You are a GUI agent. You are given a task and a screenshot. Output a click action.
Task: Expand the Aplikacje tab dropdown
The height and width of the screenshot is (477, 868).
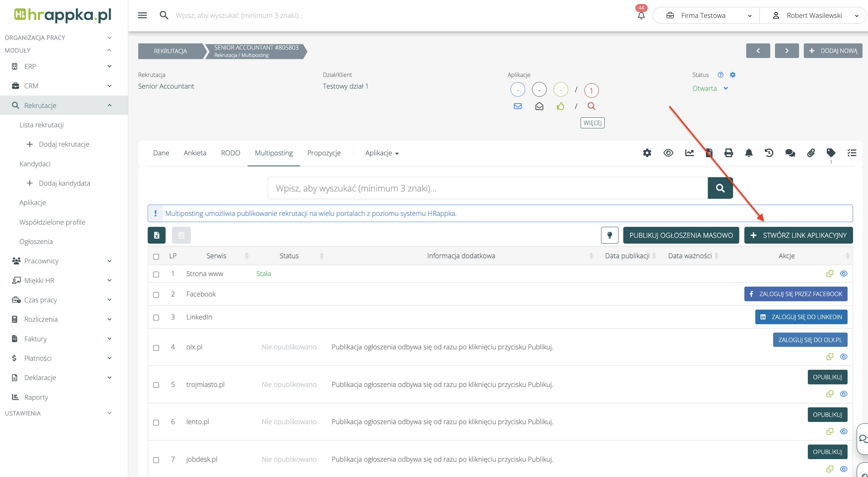click(x=382, y=153)
